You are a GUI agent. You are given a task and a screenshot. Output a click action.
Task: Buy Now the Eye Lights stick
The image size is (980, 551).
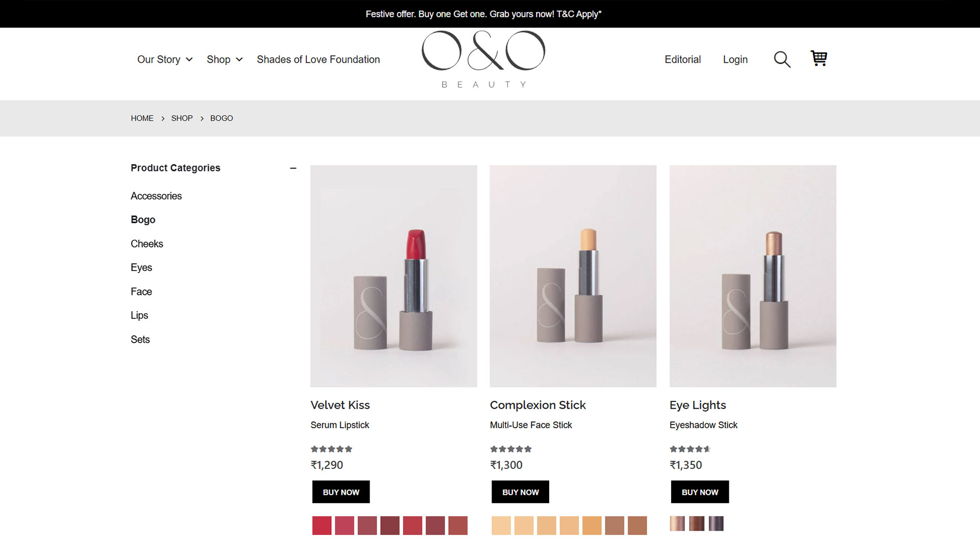click(700, 492)
